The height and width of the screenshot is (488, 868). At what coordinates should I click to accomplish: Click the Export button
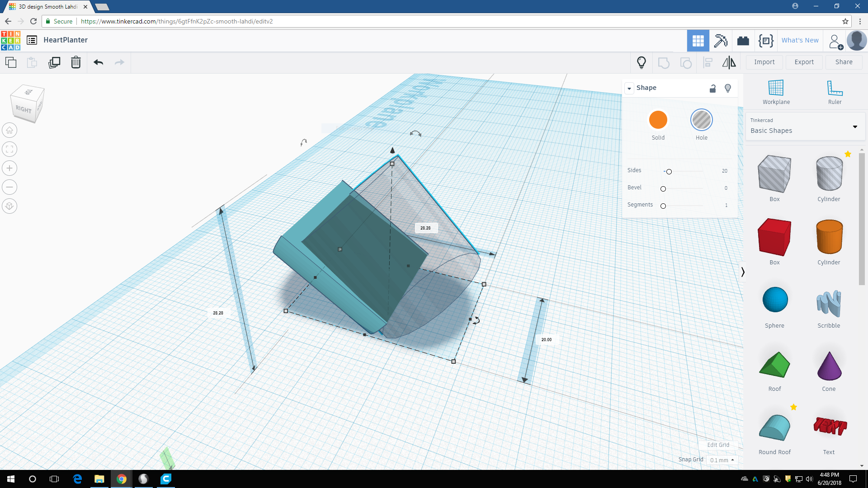[804, 62]
